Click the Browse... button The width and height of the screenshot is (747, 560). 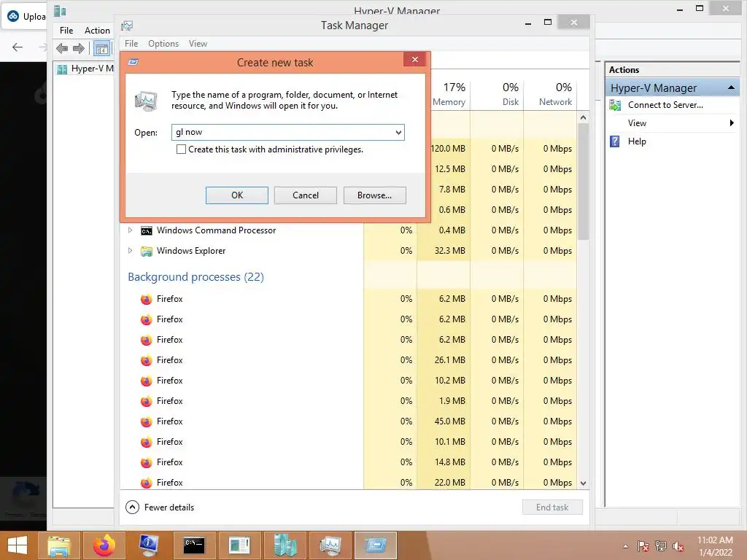374,195
